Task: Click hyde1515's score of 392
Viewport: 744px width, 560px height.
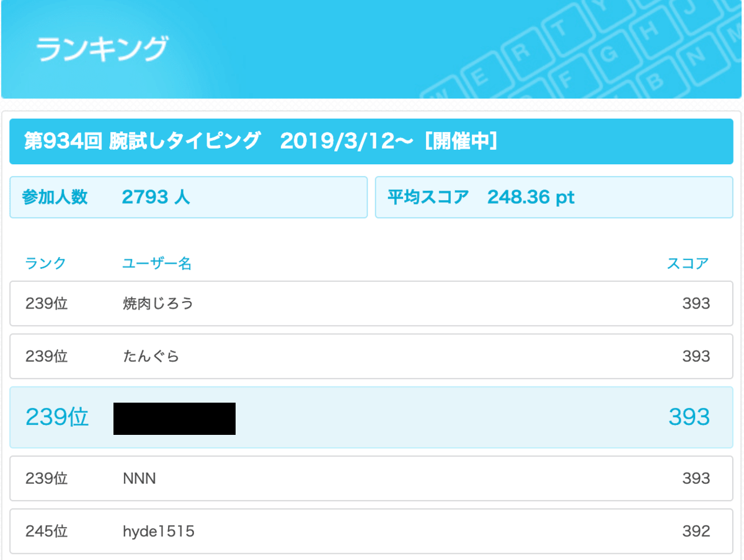Action: [696, 532]
